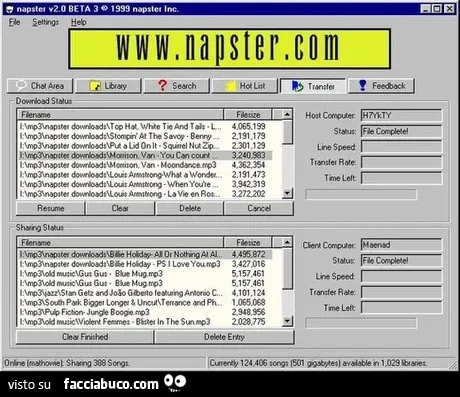Click the download Line Speed field
Image resolution: width=460 pixels, height=397 pixels.
tap(401, 147)
